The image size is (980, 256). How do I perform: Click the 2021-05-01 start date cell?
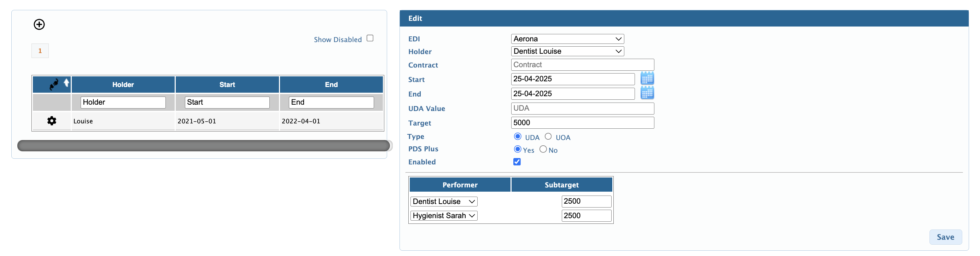click(x=227, y=121)
